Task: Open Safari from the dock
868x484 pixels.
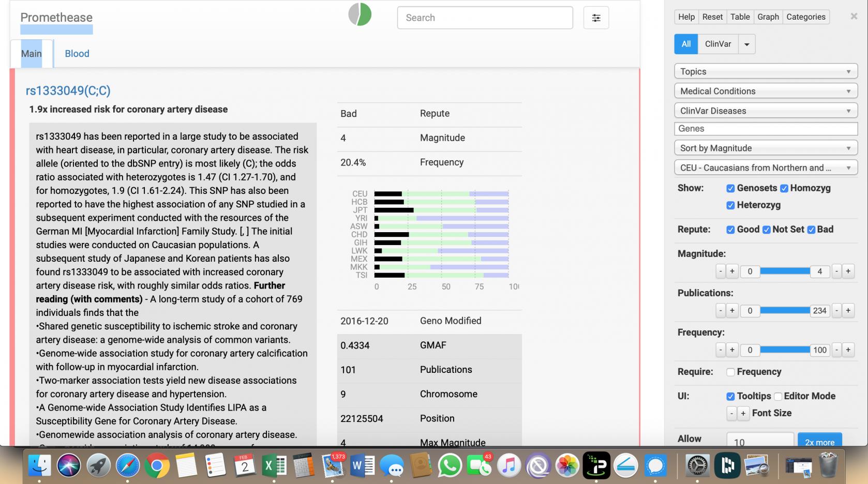Action: [128, 466]
